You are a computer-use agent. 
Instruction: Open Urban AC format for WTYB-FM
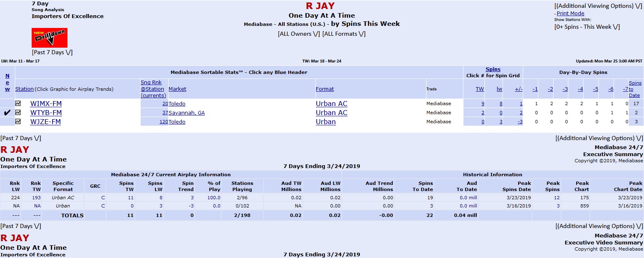(x=331, y=113)
